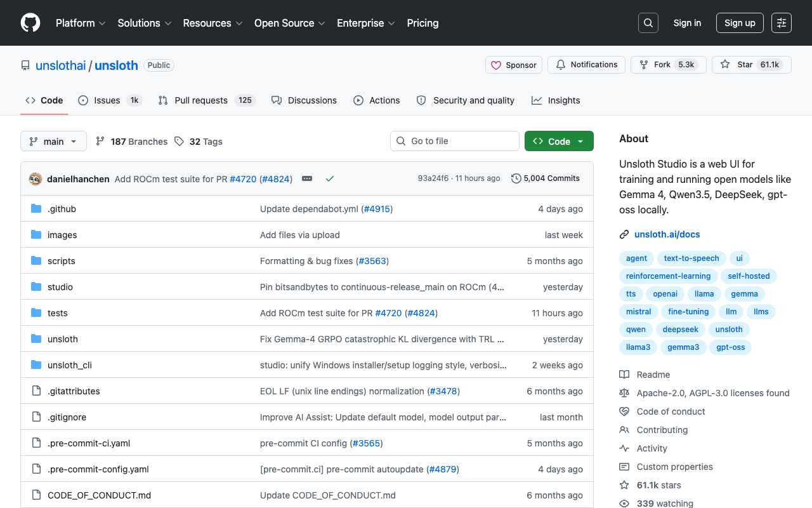Click the Sign up button
Image resolution: width=812 pixels, height=508 pixels.
(740, 23)
